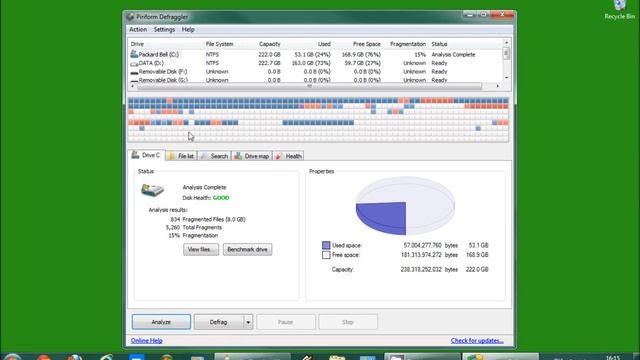Switch to the File list tab
The image size is (640, 360).
click(x=181, y=156)
